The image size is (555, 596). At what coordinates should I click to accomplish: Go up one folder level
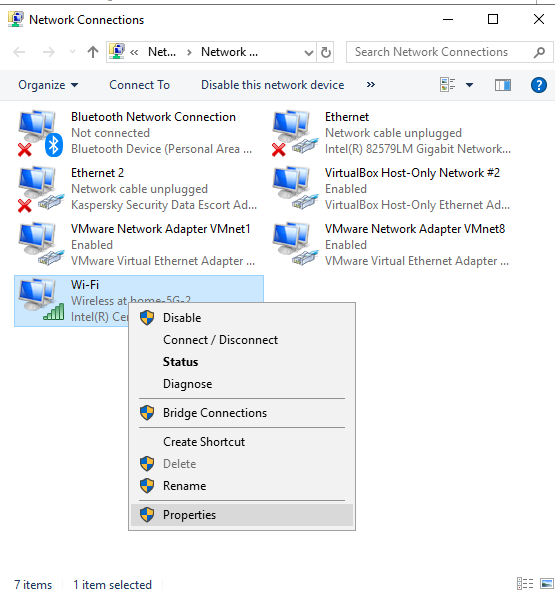point(93,52)
